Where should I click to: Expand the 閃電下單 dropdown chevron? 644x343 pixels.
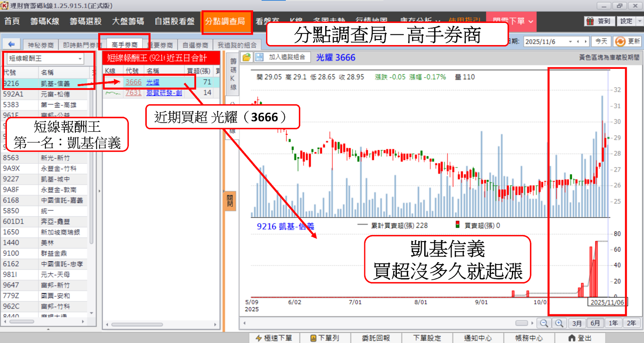pyautogui.click(x=531, y=21)
